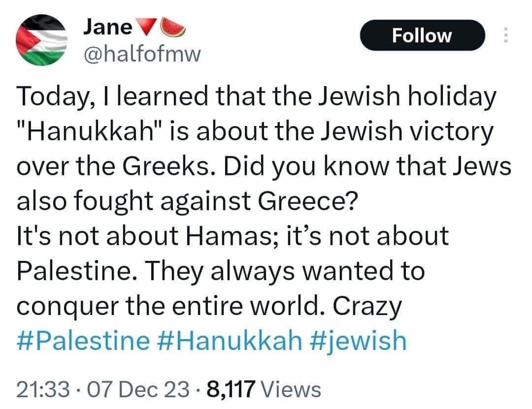
Task: Click the Palestinian flag profile avatar
Action: coord(42,40)
